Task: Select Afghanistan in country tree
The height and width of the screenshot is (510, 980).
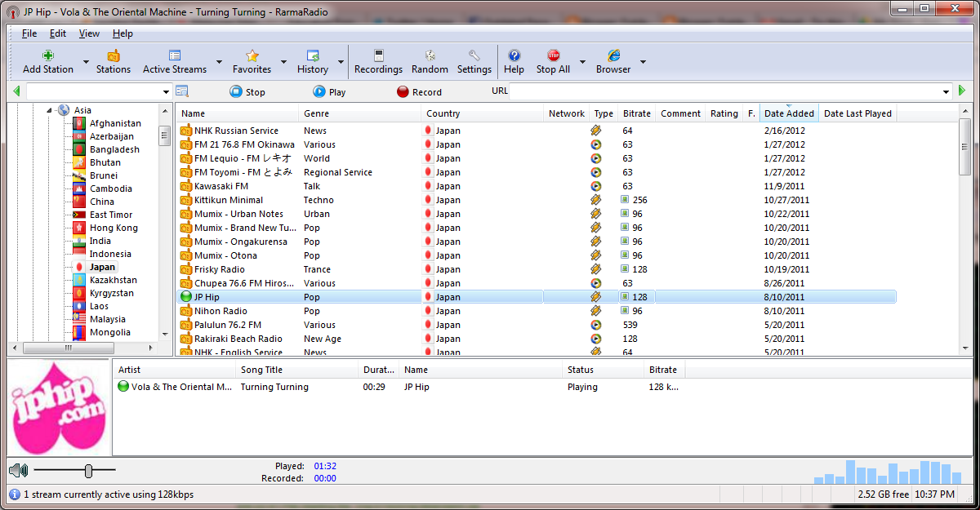Action: [x=115, y=123]
